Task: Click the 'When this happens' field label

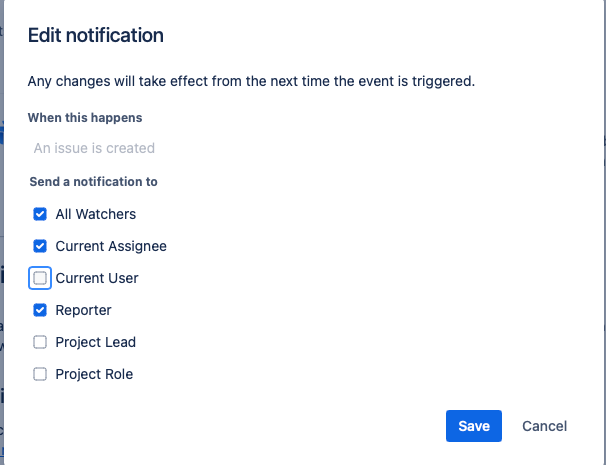Action: [x=85, y=118]
